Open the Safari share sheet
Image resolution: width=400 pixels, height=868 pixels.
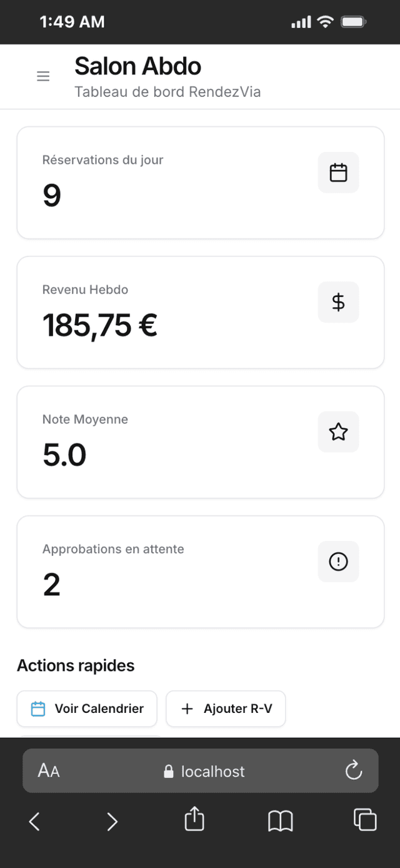coord(194,819)
